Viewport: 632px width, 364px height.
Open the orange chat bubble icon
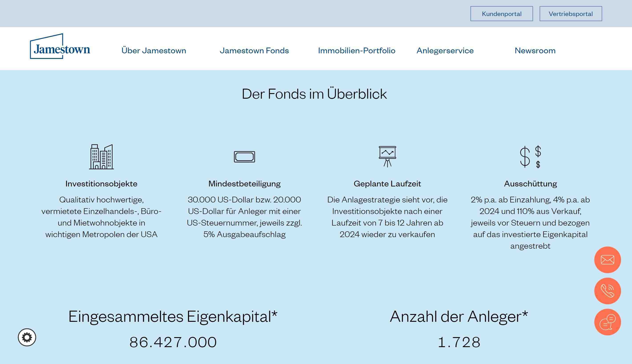[x=607, y=322]
